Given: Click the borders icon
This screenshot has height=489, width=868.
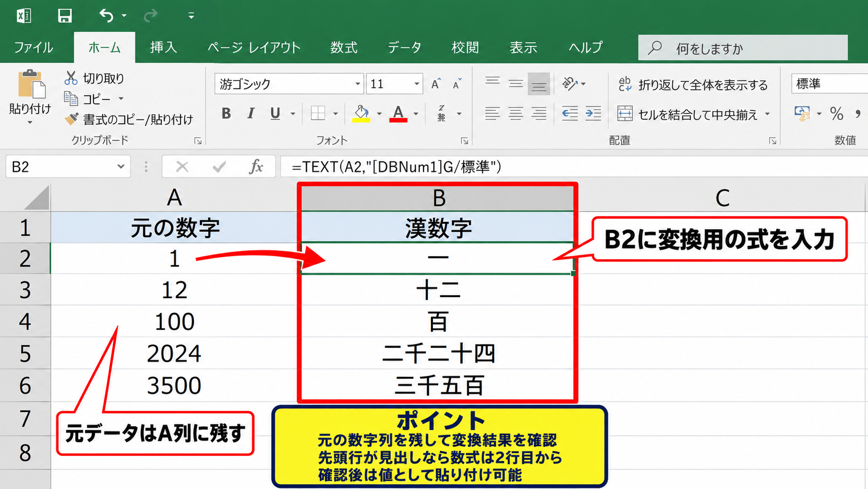Looking at the screenshot, I should [x=318, y=113].
